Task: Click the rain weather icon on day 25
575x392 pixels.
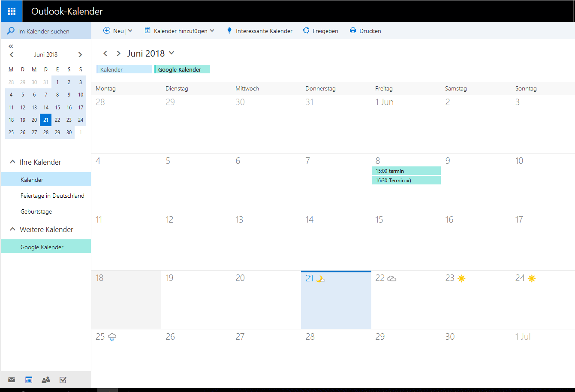Action: [112, 337]
